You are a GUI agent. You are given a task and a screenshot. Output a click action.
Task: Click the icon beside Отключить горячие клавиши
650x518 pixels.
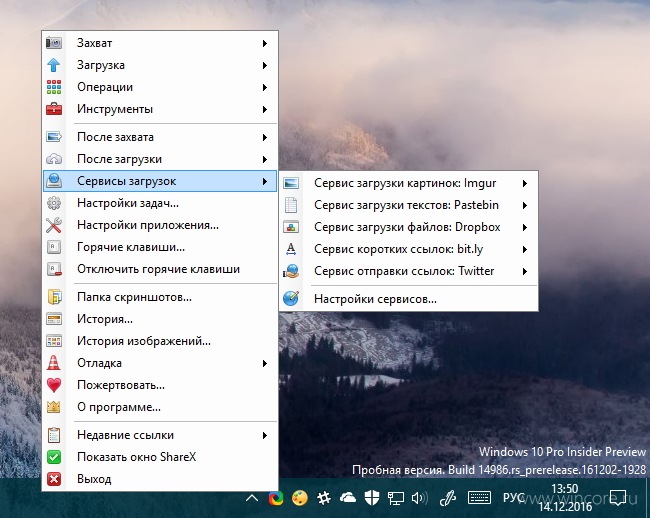(x=54, y=269)
